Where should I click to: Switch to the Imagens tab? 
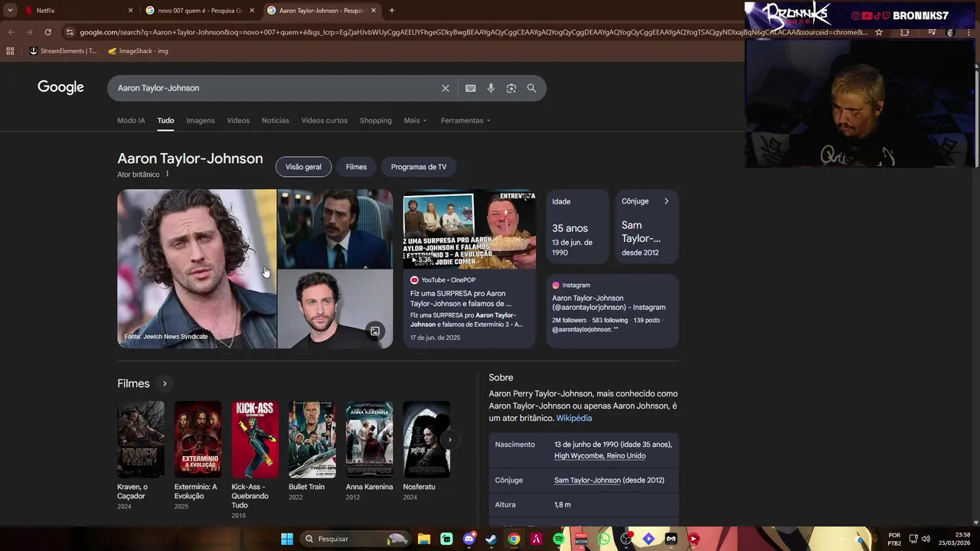[x=201, y=120]
